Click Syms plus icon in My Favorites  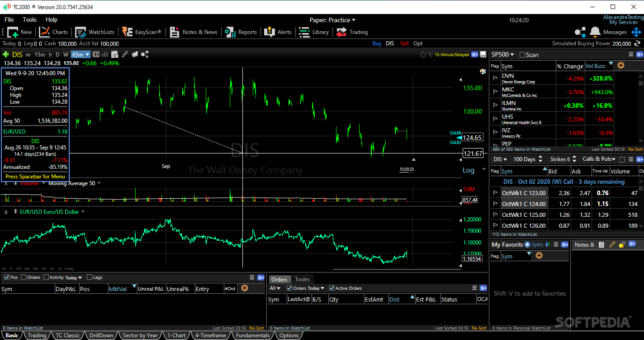pos(527,244)
